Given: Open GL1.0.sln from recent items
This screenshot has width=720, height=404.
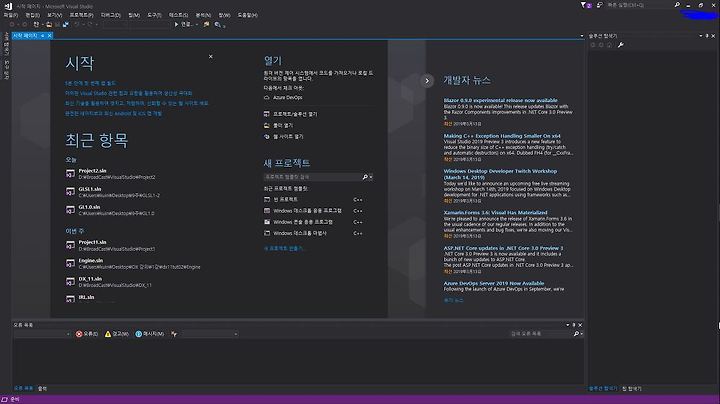Looking at the screenshot, I should 110,210.
